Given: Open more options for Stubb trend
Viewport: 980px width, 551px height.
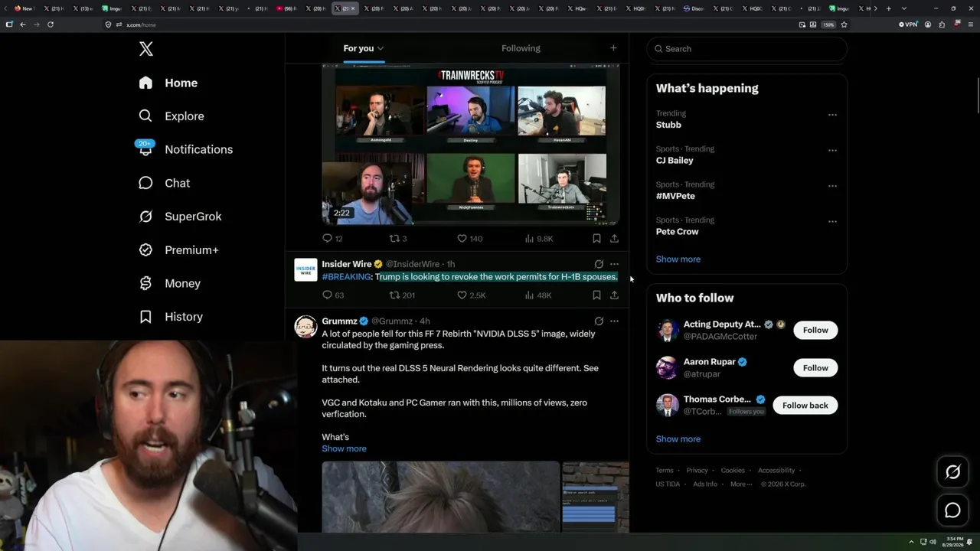Looking at the screenshot, I should pos(832,115).
